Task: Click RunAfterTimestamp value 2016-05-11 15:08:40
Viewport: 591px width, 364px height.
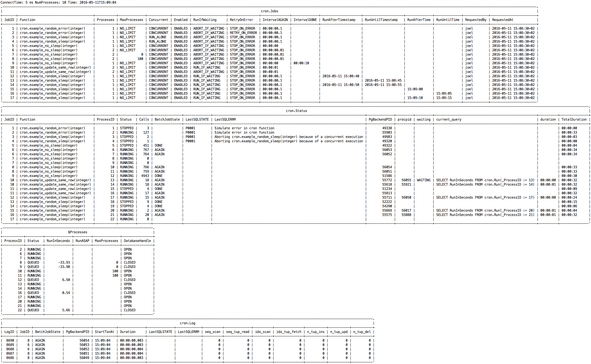Action: point(341,76)
